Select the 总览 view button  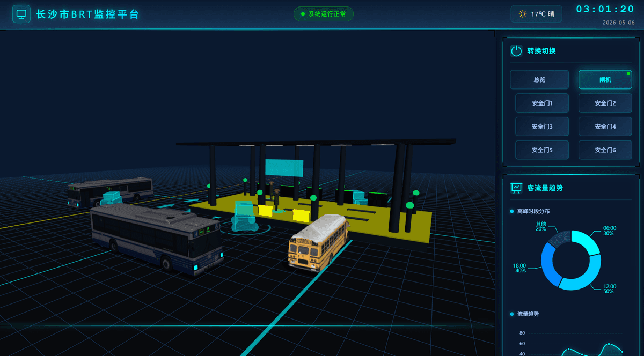[x=539, y=79]
